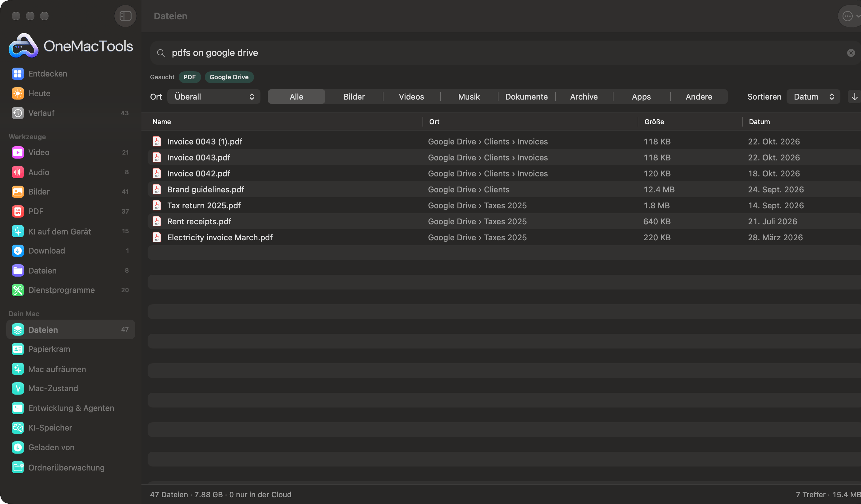Open Ordnerüberwachung in the sidebar
861x504 pixels.
point(71,467)
